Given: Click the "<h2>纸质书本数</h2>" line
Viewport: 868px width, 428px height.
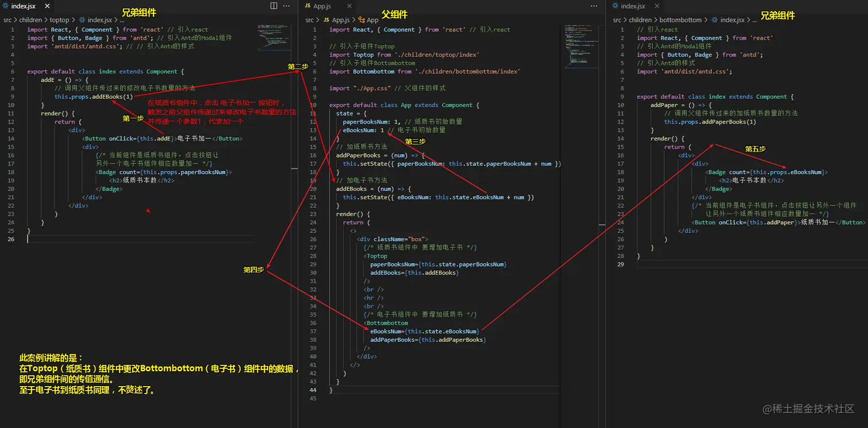Looking at the screenshot, I should click(142, 180).
